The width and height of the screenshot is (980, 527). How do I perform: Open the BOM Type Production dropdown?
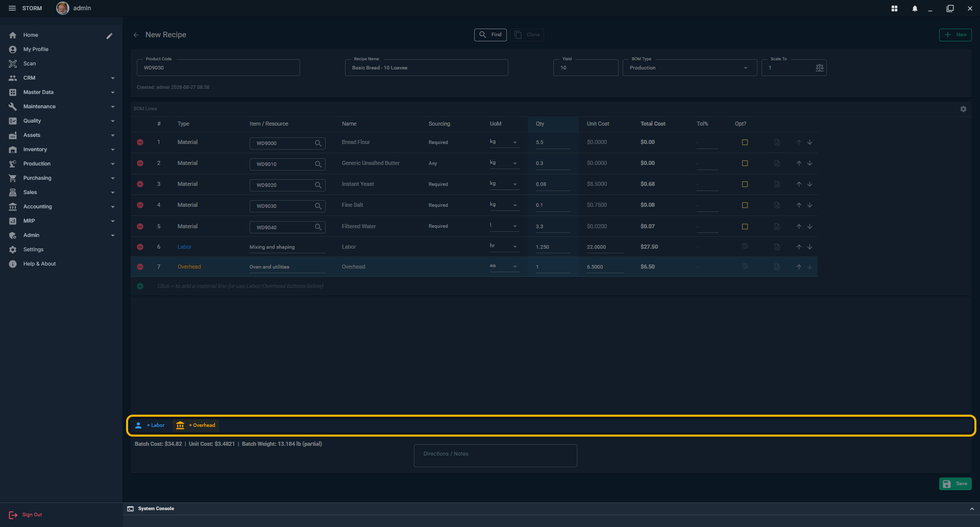click(x=689, y=68)
